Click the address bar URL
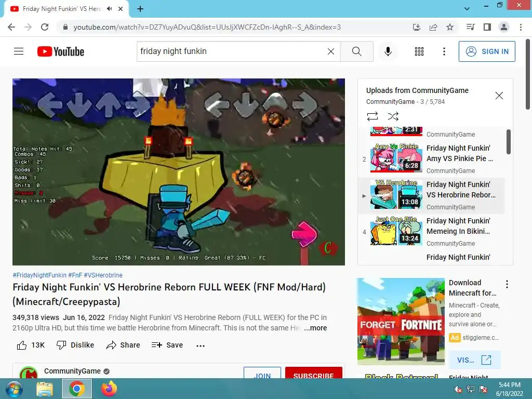 (x=207, y=27)
